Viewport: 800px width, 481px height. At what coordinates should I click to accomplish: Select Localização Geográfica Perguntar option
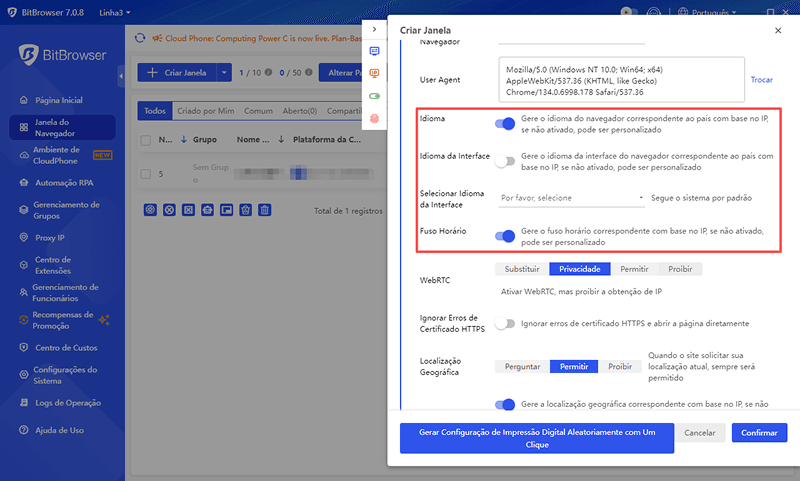click(522, 366)
